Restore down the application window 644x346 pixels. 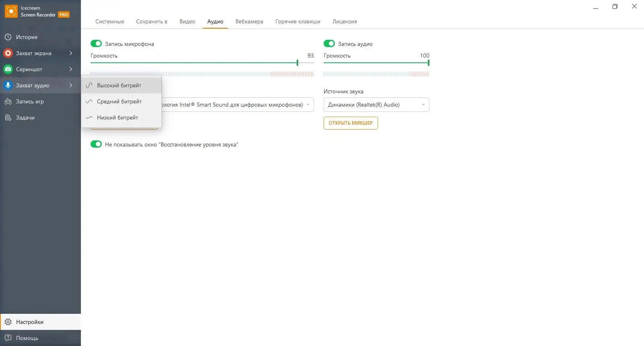[615, 6]
